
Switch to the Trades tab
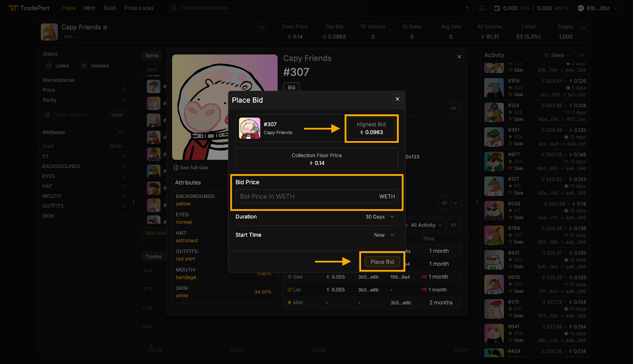[x=154, y=256]
